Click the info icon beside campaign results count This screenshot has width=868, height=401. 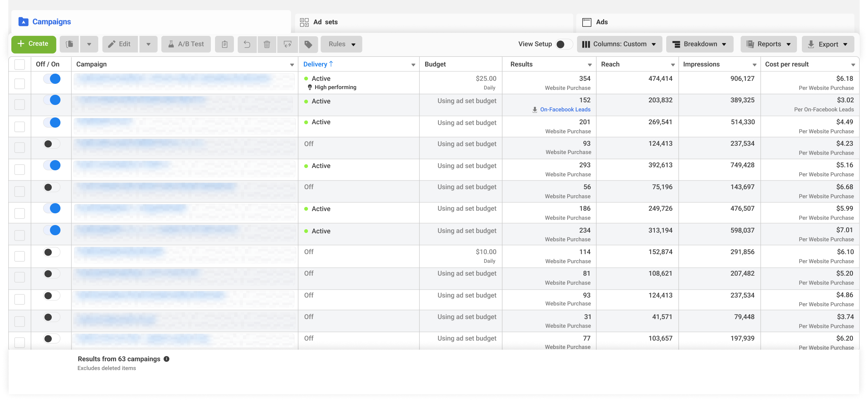(166, 359)
